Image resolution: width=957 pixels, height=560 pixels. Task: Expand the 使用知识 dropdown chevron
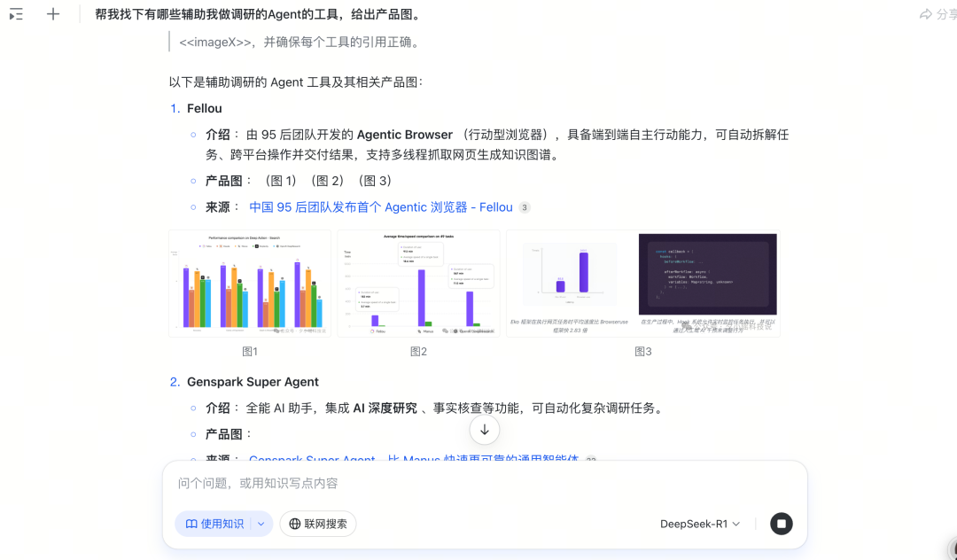coord(261,524)
